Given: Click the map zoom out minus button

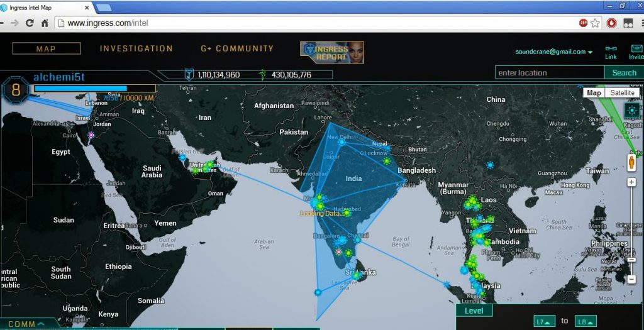Looking at the screenshot, I should point(631,278).
